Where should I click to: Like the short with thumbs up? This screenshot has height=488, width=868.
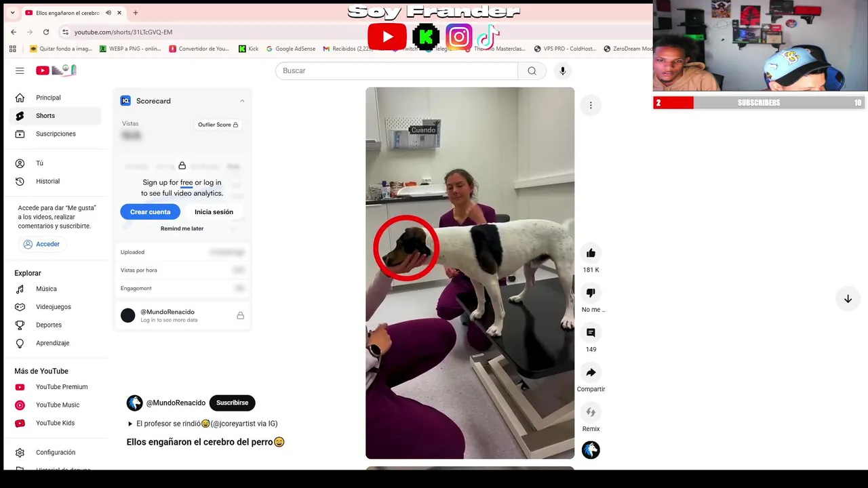tap(591, 253)
